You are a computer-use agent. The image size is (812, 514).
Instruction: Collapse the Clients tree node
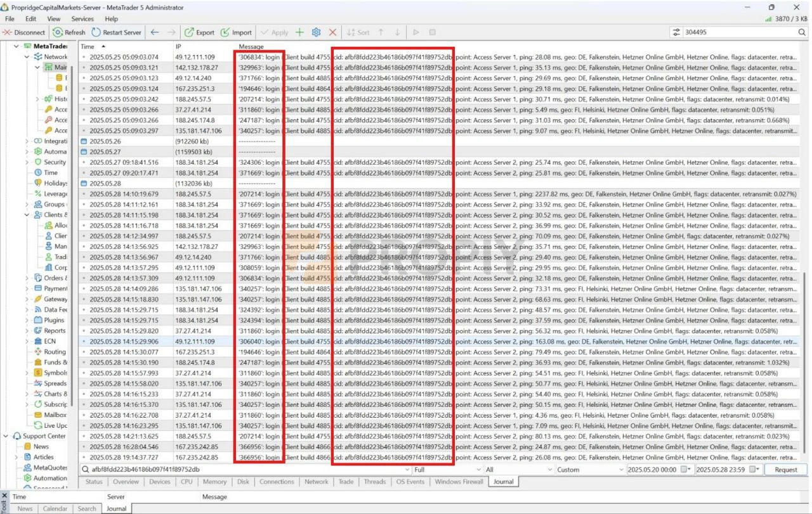tap(27, 215)
